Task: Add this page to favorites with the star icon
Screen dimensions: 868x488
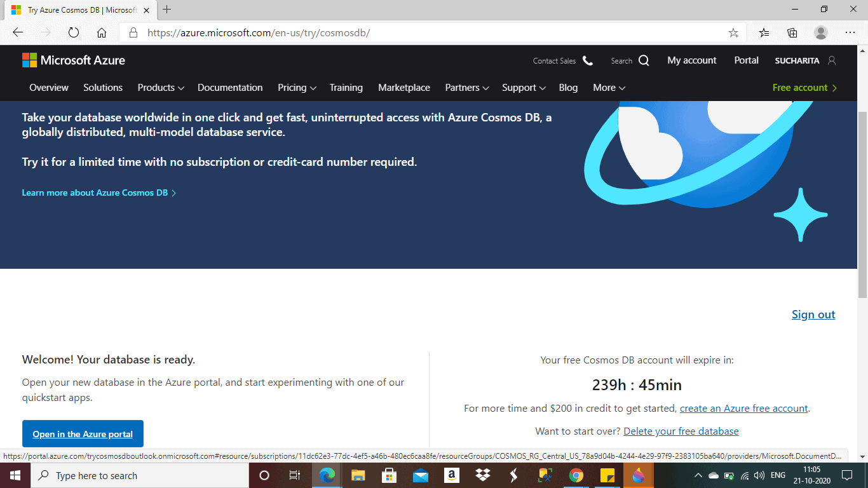Action: 733,32
